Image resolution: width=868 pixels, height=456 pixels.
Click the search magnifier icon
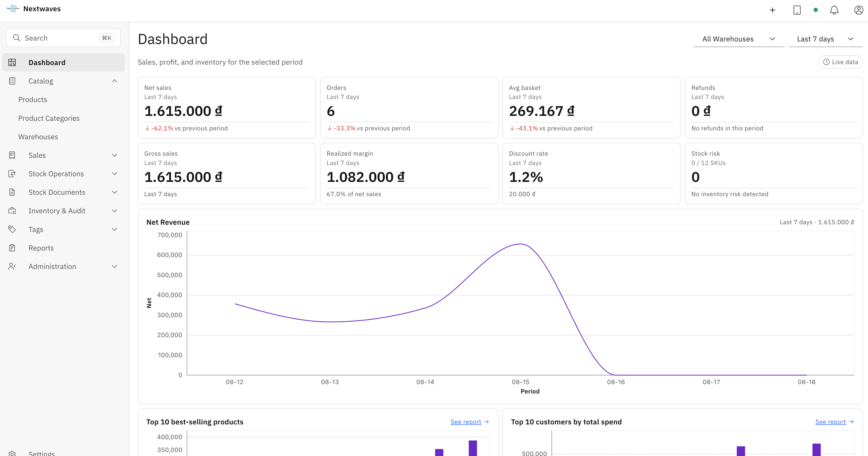(17, 38)
